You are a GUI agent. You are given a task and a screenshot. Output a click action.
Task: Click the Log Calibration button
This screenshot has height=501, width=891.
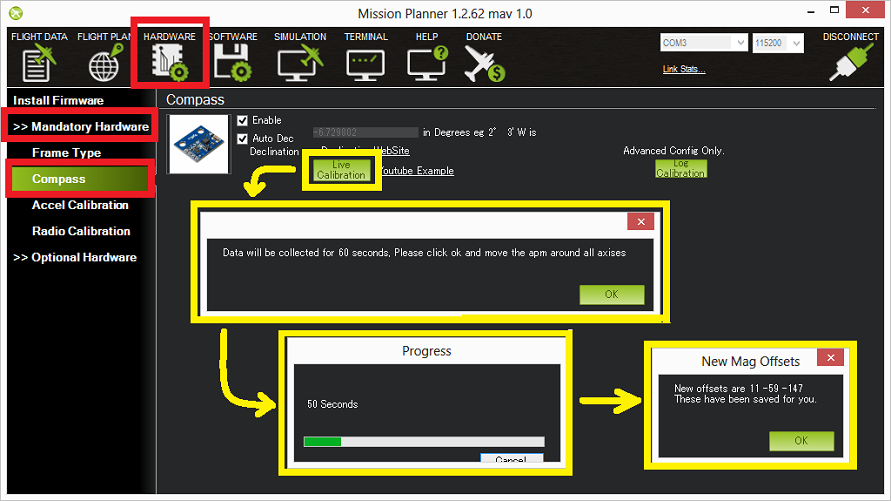tap(681, 169)
